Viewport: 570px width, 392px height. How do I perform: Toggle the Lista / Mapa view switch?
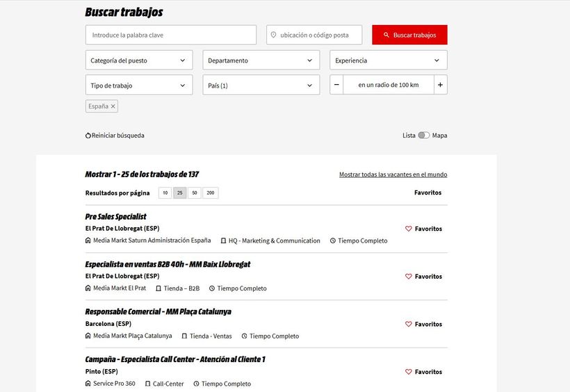pyautogui.click(x=423, y=136)
